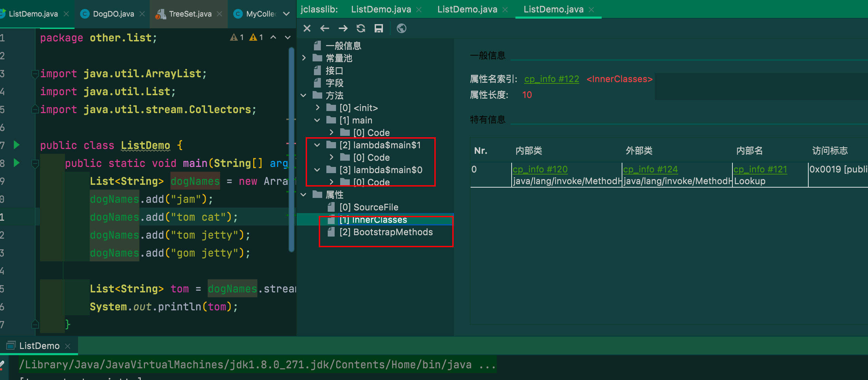Click the editor vertical scrollbar

tap(291, 150)
